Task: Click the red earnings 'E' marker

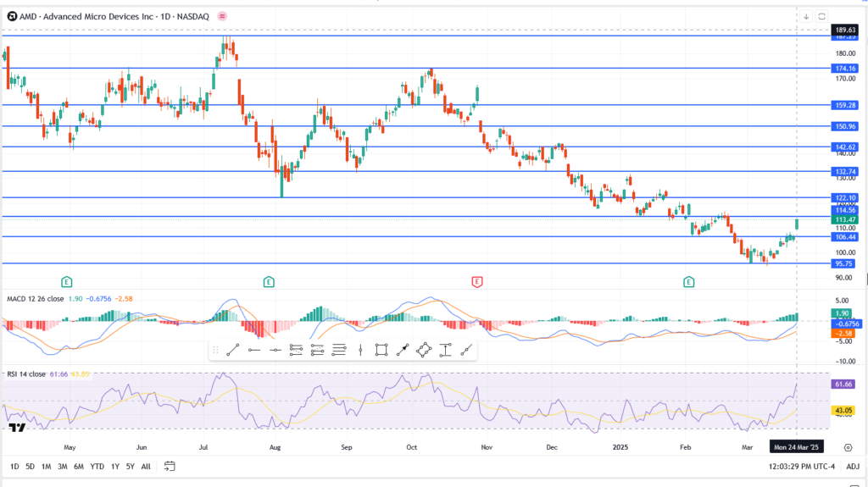Action: tap(477, 280)
